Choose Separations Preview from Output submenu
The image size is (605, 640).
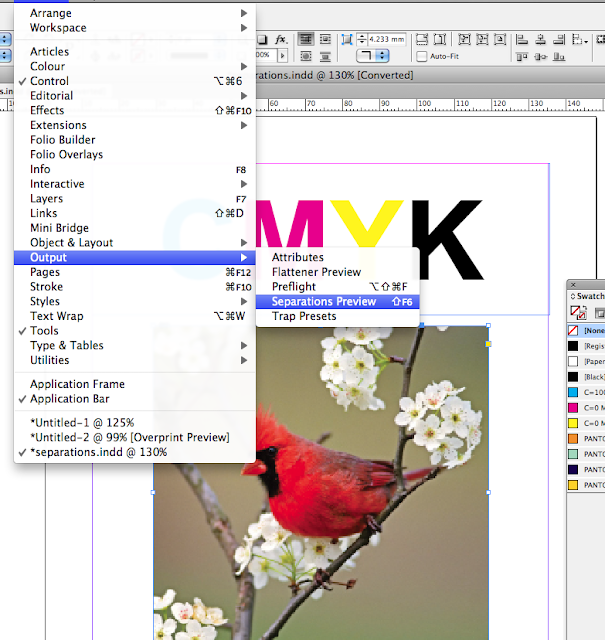338,302
